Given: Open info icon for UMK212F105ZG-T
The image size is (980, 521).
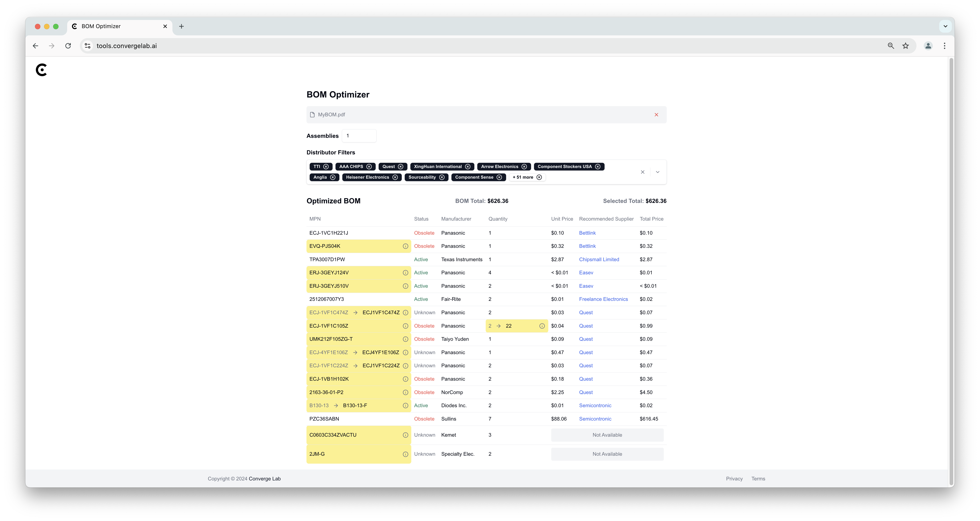Looking at the screenshot, I should click(x=406, y=339).
